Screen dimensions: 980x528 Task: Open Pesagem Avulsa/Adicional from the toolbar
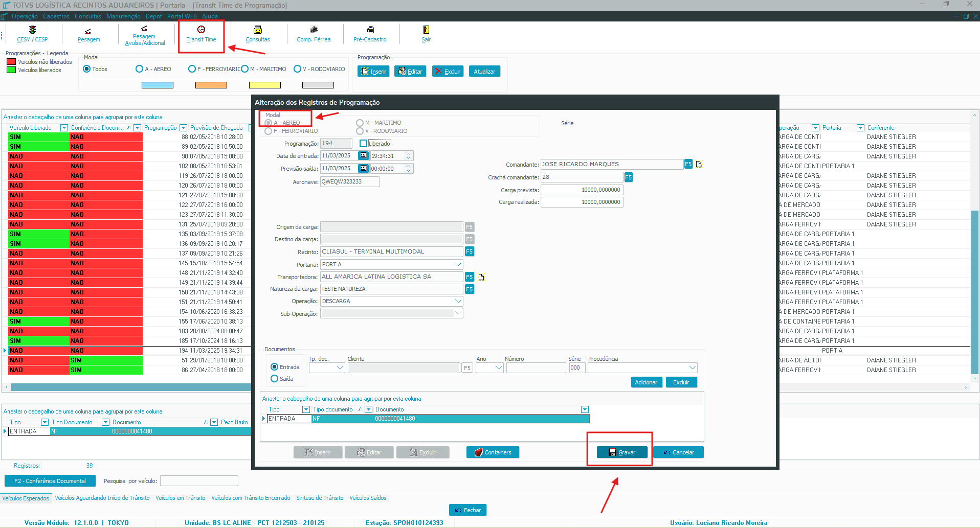pos(145,35)
